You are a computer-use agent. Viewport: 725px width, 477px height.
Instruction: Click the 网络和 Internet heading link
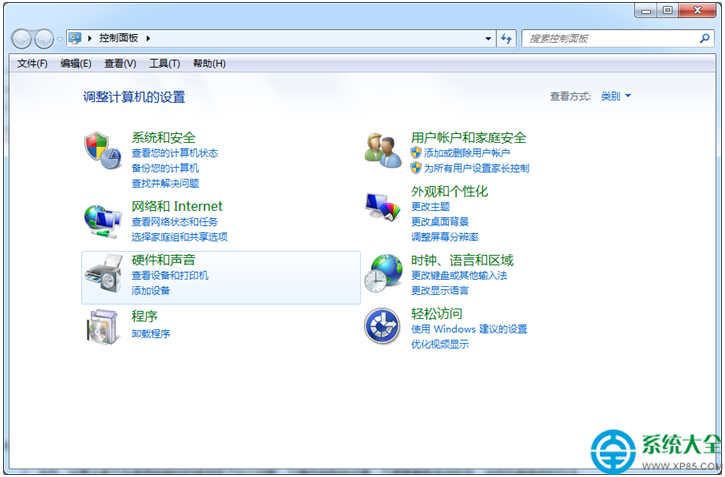point(177,206)
